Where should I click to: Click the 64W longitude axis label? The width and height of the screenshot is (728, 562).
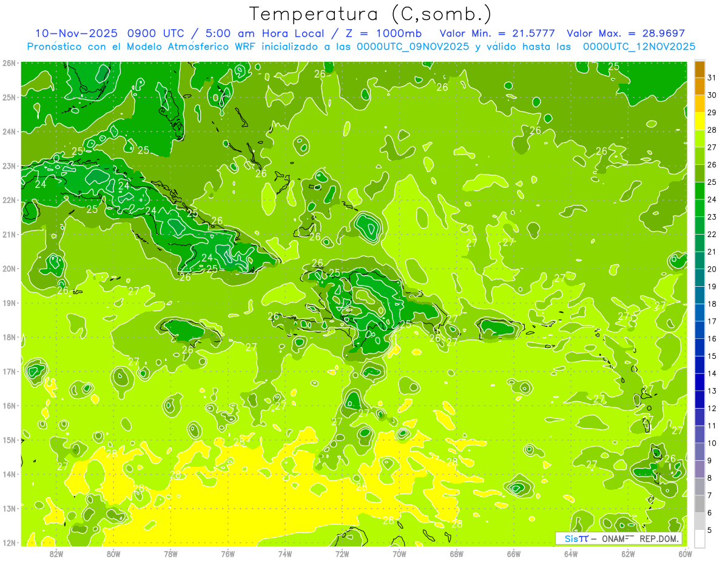[x=570, y=553]
